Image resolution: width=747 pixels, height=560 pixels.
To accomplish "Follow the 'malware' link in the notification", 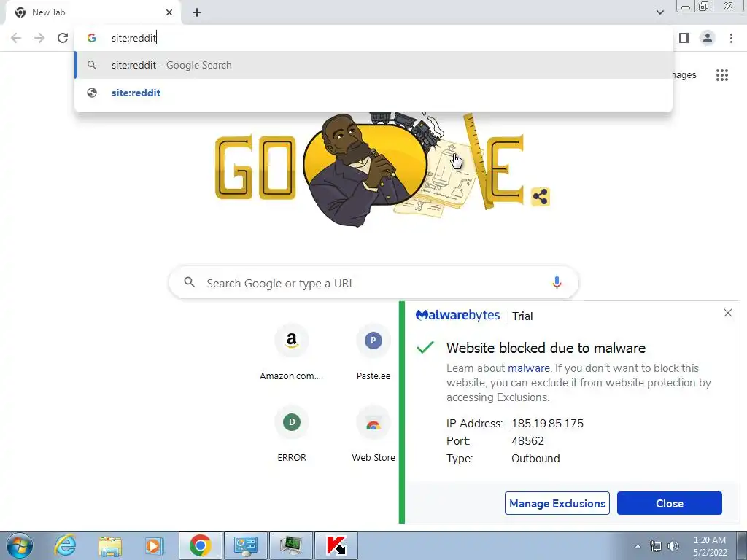I will pyautogui.click(x=528, y=368).
